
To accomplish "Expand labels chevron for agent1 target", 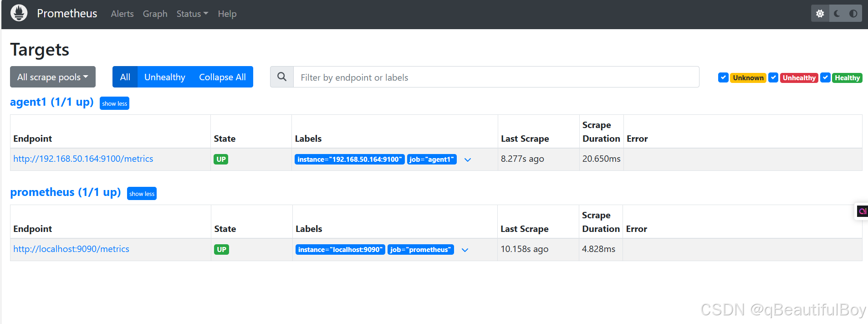I will point(467,159).
